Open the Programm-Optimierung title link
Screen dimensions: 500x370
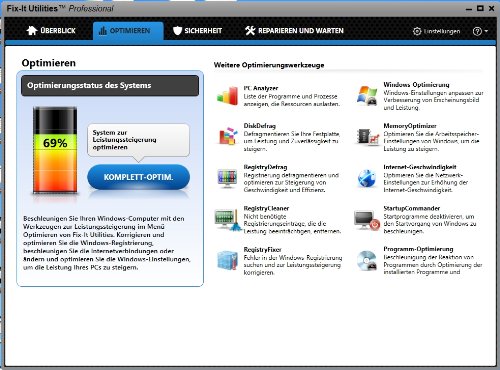(x=418, y=249)
